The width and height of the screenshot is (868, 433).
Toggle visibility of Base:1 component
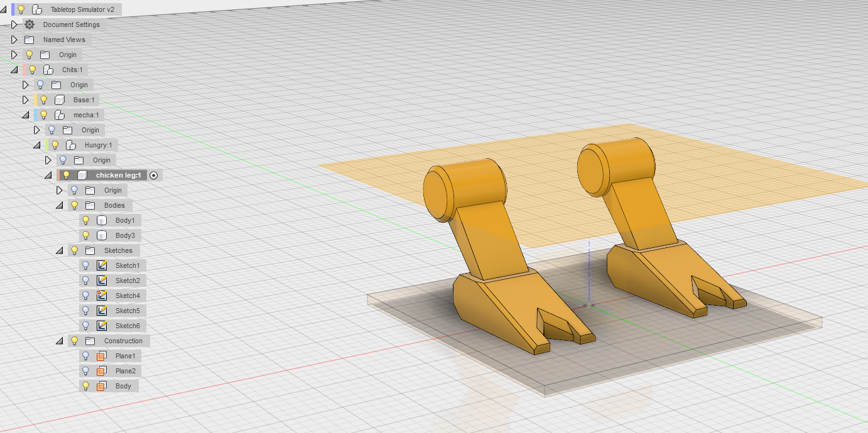pyautogui.click(x=44, y=100)
